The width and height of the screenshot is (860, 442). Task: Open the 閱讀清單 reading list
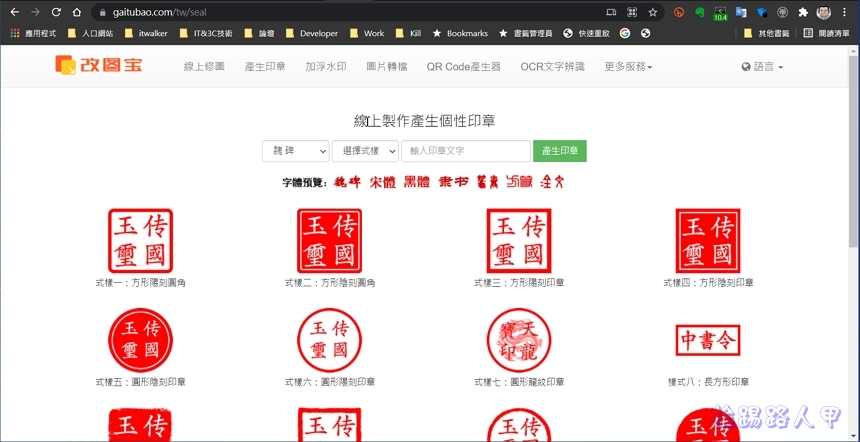pos(826,33)
